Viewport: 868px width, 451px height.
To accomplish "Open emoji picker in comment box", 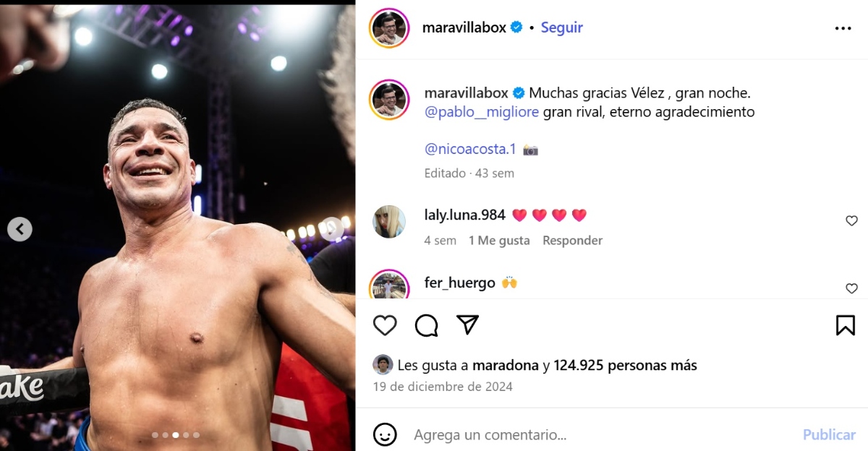I will [385, 434].
